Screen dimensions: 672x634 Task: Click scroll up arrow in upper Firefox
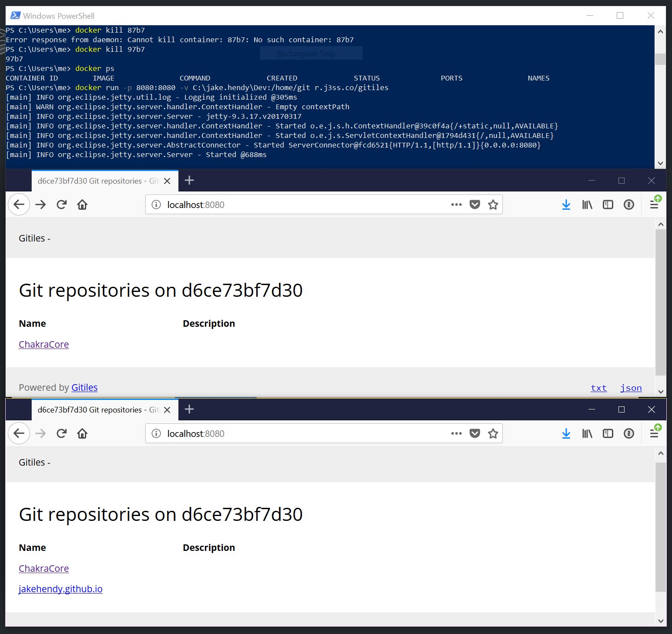[x=661, y=225]
